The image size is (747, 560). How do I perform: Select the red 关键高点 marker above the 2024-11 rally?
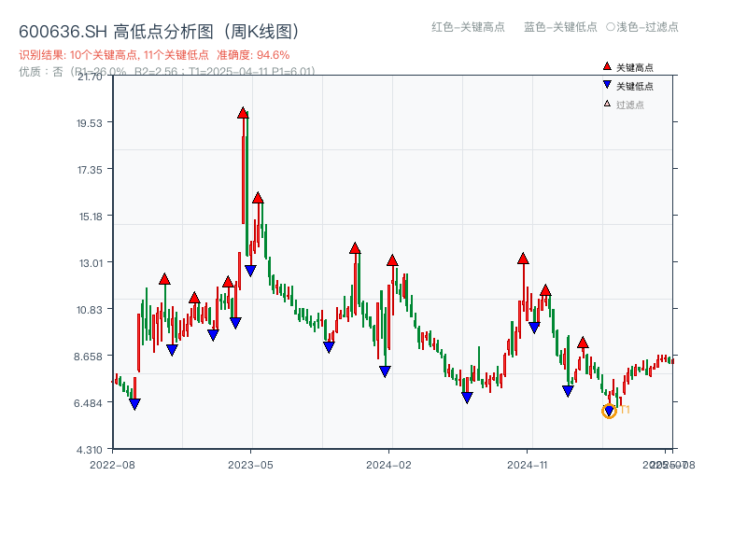[x=523, y=257]
